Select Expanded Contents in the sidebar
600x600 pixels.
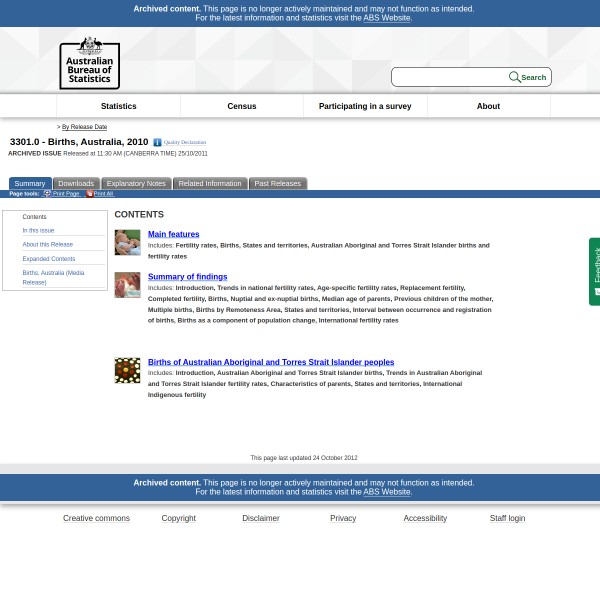tap(49, 259)
